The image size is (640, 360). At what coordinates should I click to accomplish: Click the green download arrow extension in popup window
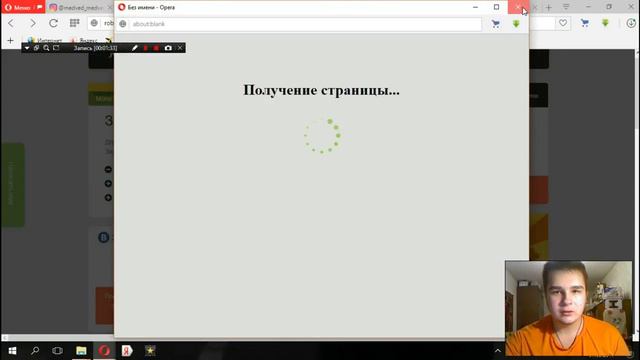(x=516, y=24)
